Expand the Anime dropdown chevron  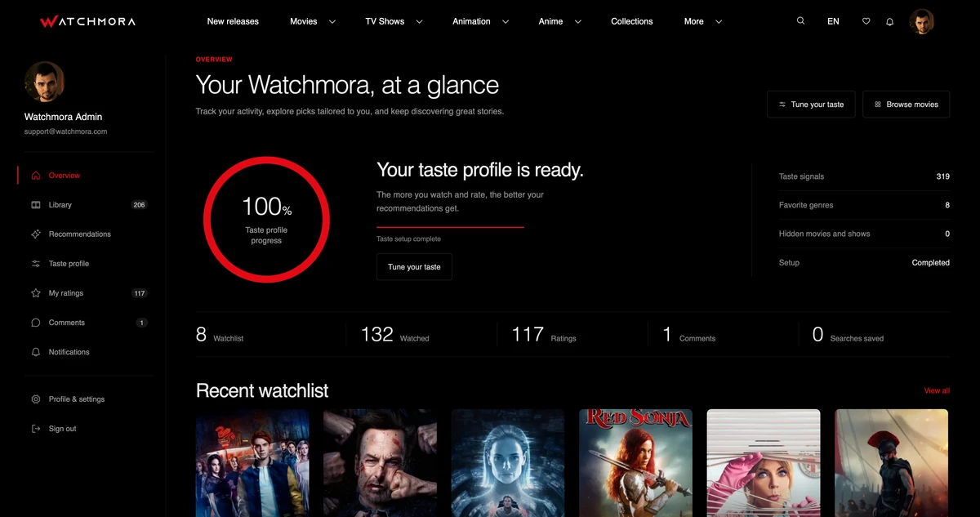pyautogui.click(x=578, y=22)
